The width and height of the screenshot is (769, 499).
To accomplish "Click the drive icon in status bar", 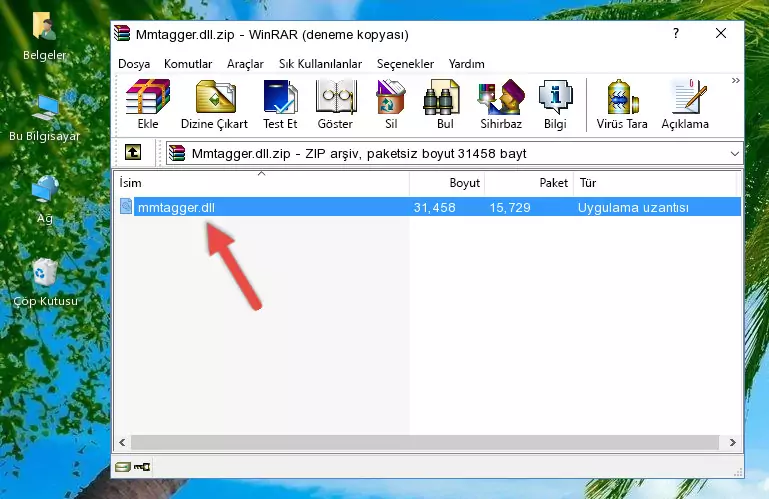I will [x=123, y=467].
